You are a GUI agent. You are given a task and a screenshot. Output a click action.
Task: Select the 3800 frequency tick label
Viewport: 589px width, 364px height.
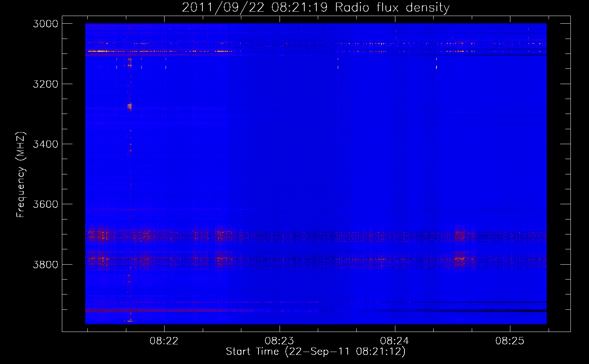(x=46, y=264)
